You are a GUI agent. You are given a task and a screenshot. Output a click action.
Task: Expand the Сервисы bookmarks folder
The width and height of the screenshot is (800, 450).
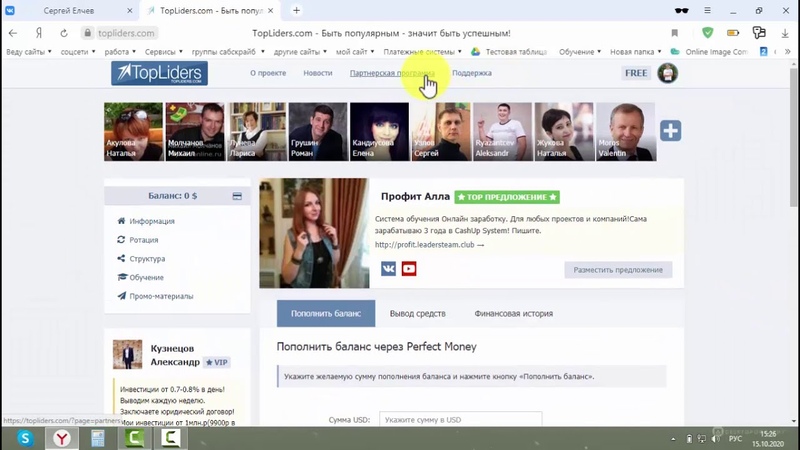coord(164,52)
